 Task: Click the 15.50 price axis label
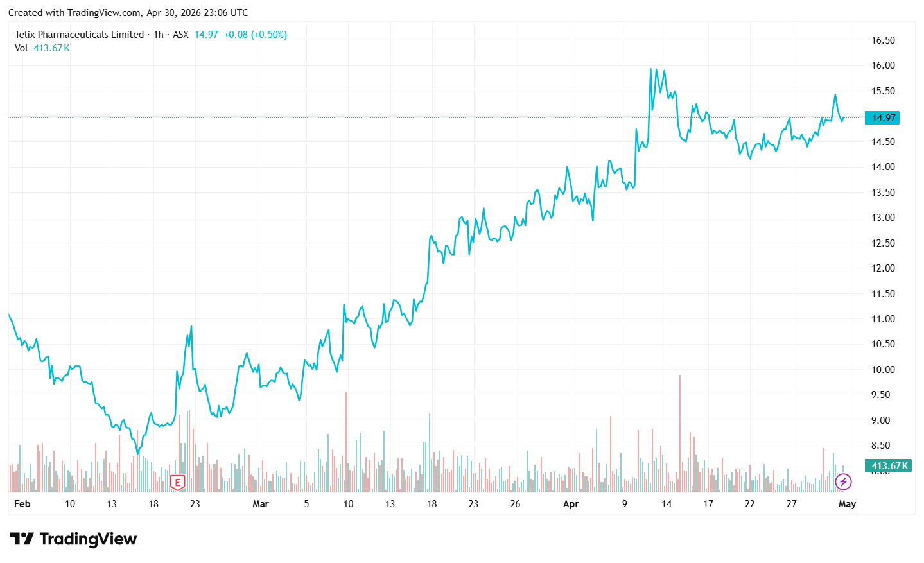pyautogui.click(x=883, y=91)
